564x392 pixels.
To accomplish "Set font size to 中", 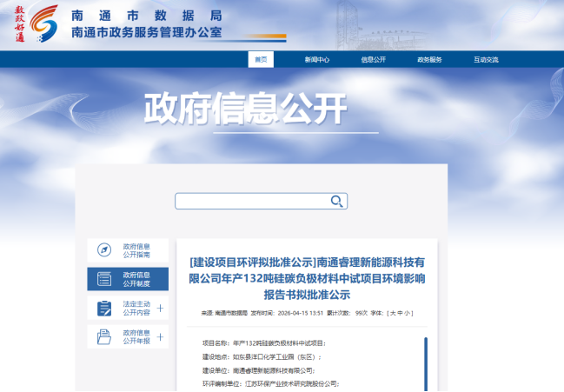I will (x=400, y=313).
